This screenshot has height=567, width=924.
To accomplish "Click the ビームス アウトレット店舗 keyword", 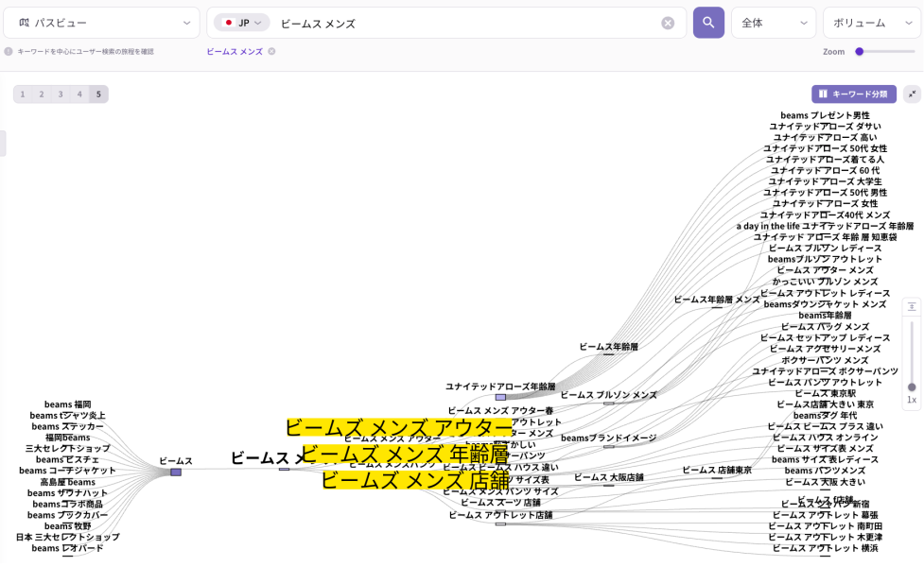I will click(500, 515).
